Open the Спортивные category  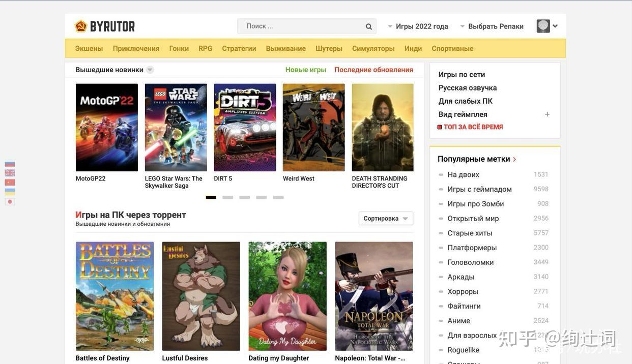(452, 48)
